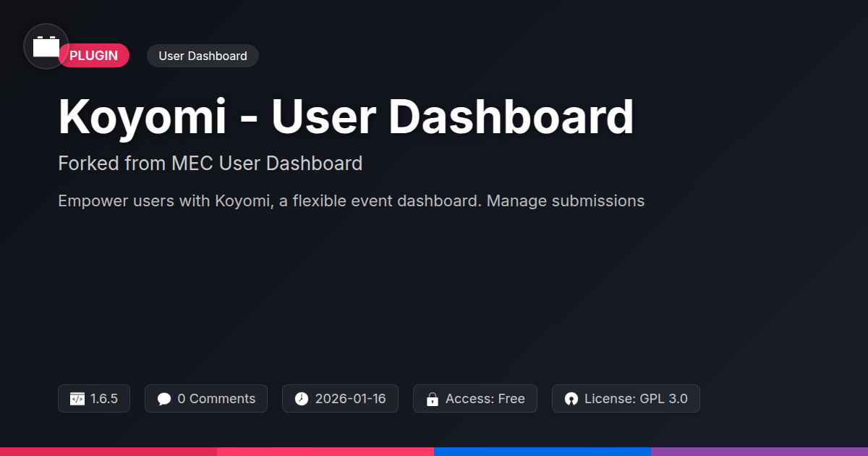This screenshot has height=456, width=868.
Task: Click the open source license icon
Action: (x=571, y=399)
